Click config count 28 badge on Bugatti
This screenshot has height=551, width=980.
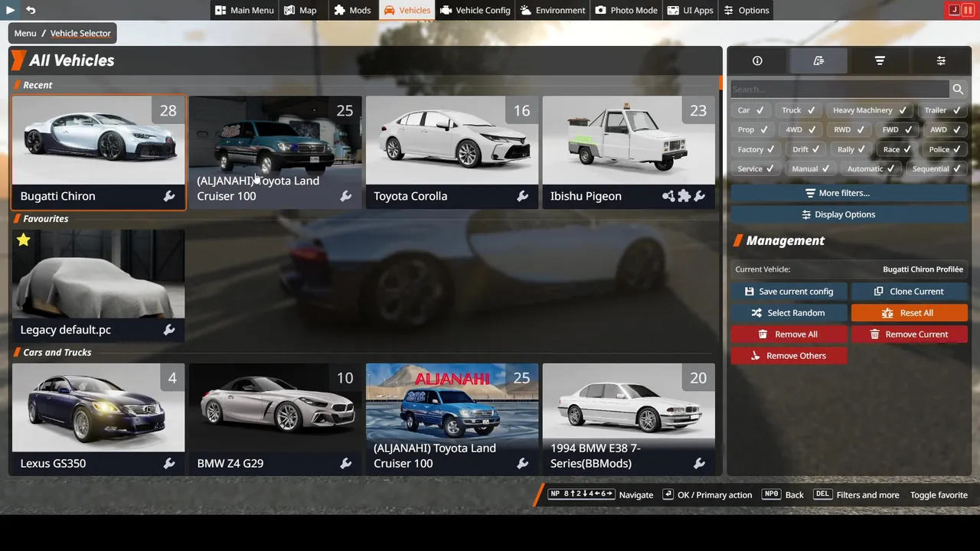coord(168,110)
